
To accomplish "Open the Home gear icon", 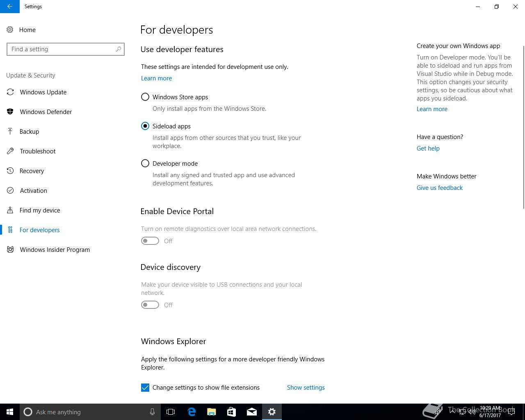I will click(10, 30).
